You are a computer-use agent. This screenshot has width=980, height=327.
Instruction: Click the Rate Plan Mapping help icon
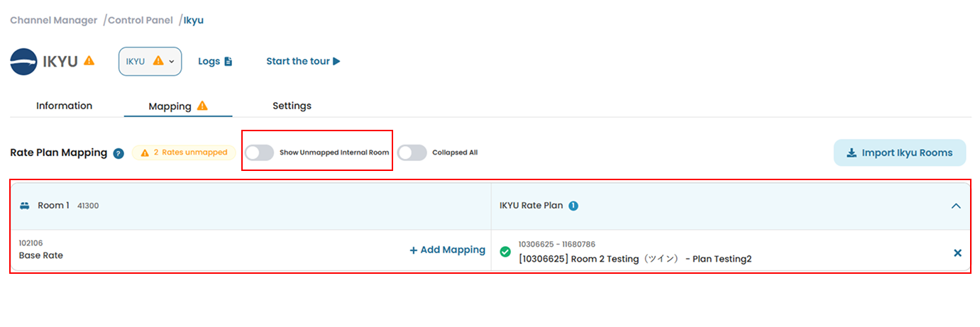[x=119, y=153]
